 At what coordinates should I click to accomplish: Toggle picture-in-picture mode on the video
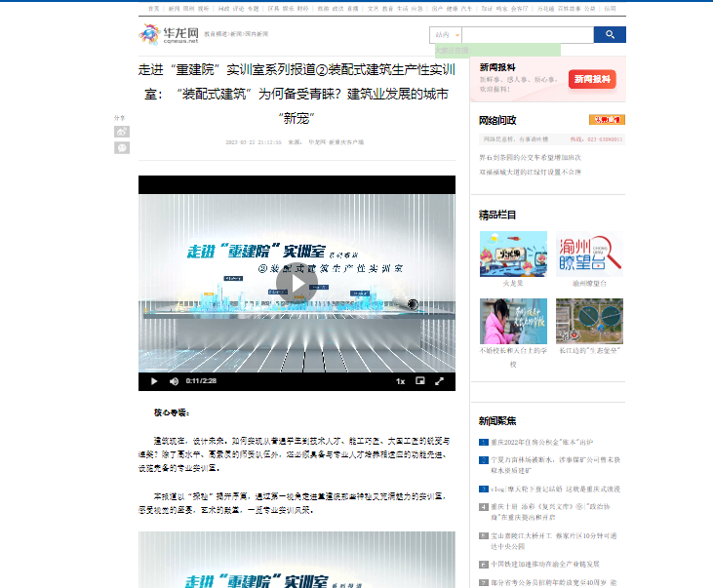pyautogui.click(x=420, y=381)
